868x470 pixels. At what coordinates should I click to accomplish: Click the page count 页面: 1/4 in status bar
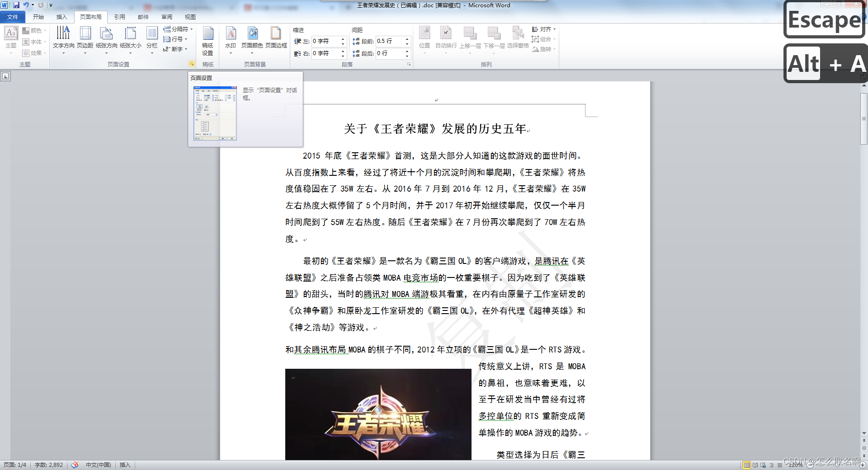click(15, 465)
